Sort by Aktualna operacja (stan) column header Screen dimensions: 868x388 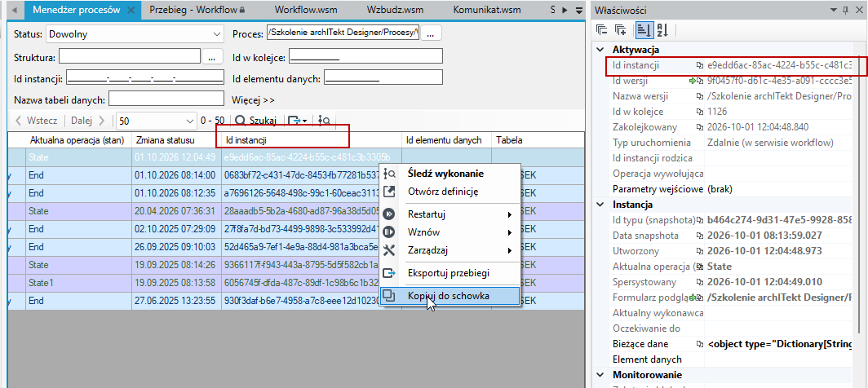pyautogui.click(x=77, y=140)
